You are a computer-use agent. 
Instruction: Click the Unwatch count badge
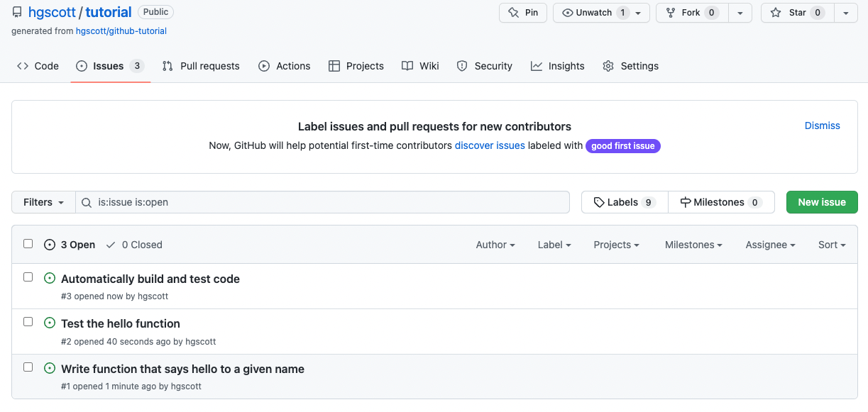[622, 13]
